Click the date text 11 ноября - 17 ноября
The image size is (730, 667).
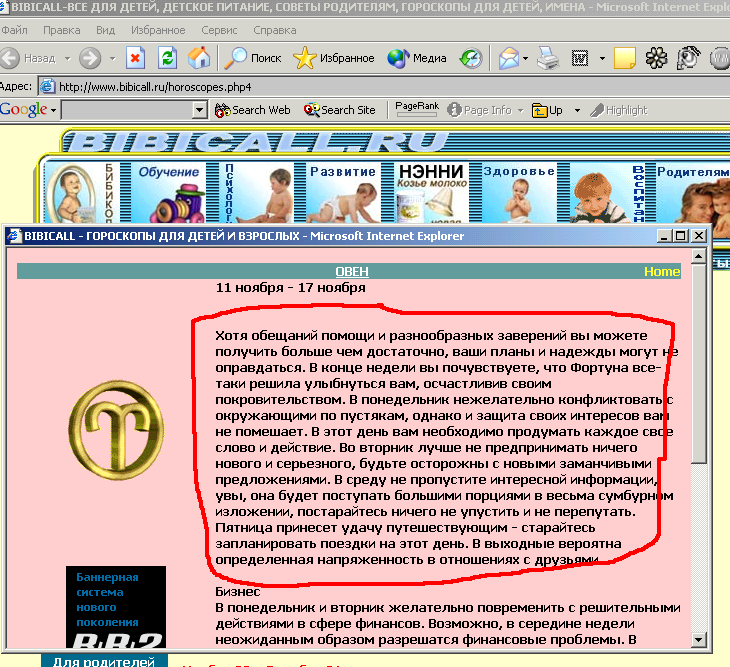291,288
